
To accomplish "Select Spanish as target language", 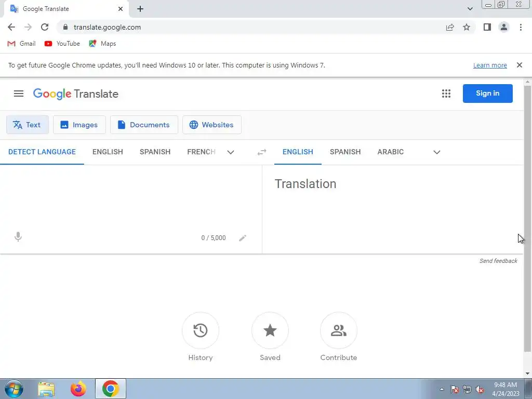I will (x=345, y=152).
